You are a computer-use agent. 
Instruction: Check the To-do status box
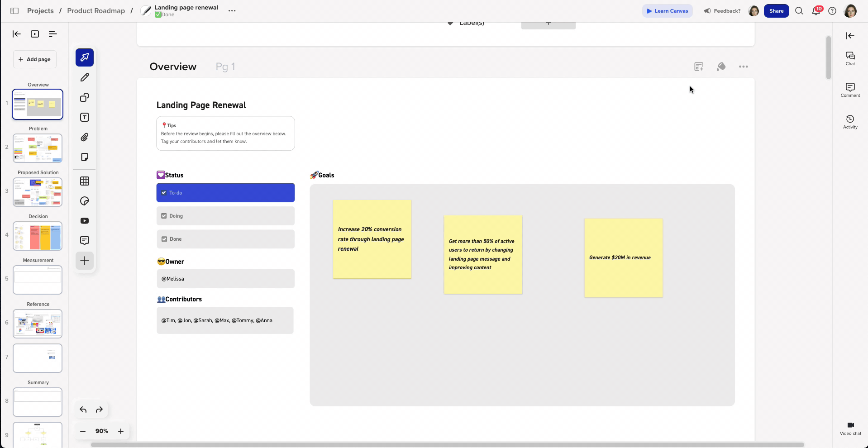pos(164,193)
